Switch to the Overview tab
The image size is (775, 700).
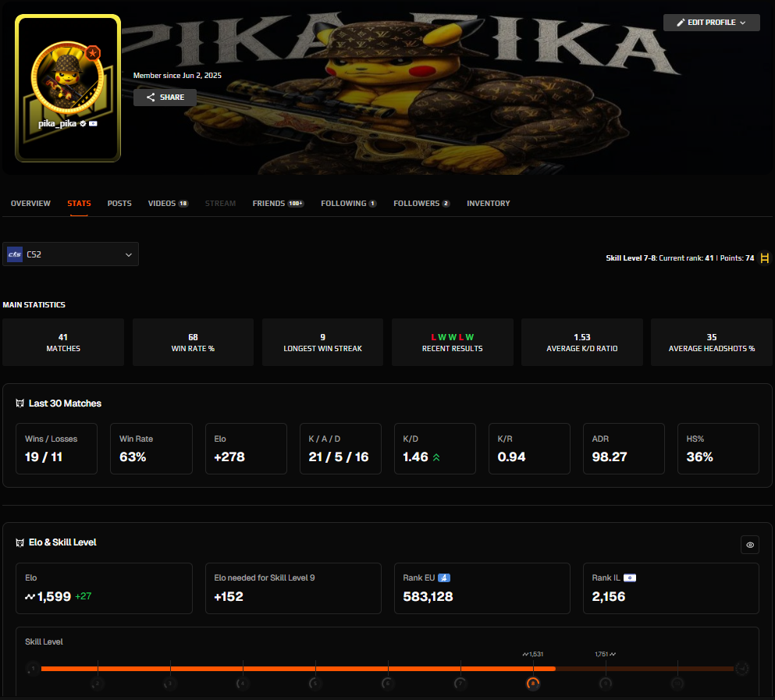tap(30, 204)
